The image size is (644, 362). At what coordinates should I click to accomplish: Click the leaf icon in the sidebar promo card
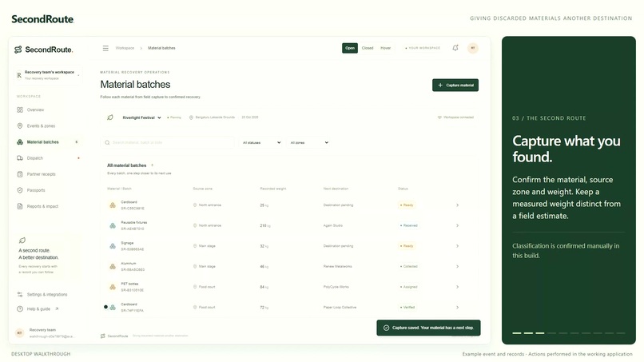point(22,241)
